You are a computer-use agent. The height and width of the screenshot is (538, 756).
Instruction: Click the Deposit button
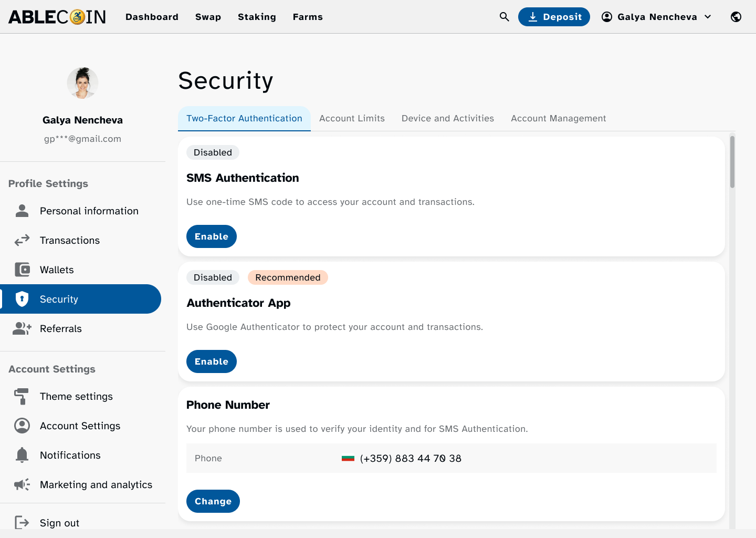click(x=554, y=17)
